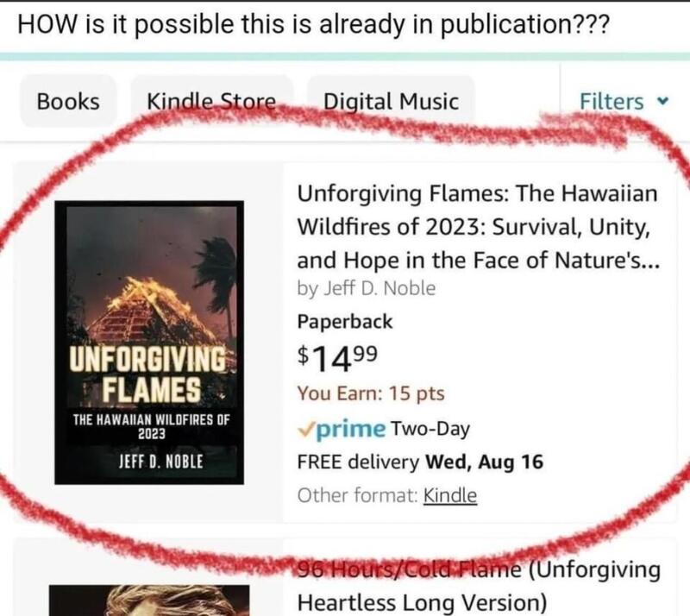Click the You Earn 15 pts text
Screen dimensions: 690x616
[x=371, y=393]
